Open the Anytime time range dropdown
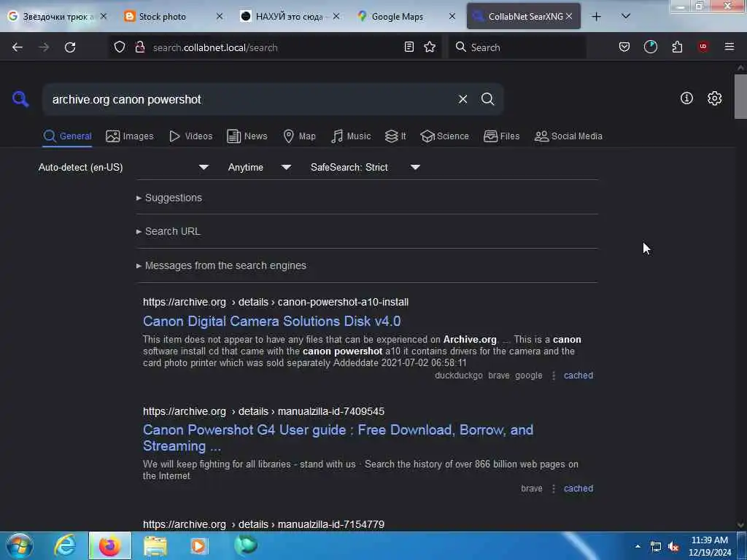This screenshot has width=747, height=560. (260, 167)
